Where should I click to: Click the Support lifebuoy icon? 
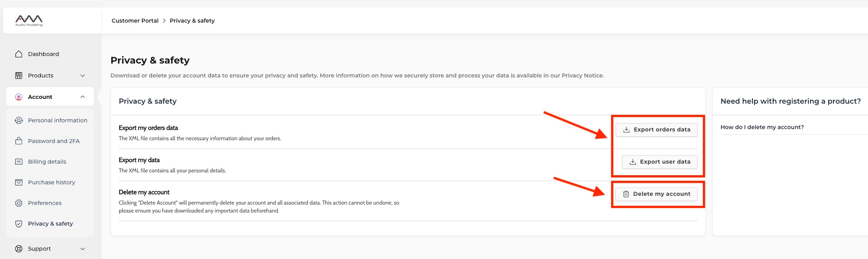[x=19, y=249]
